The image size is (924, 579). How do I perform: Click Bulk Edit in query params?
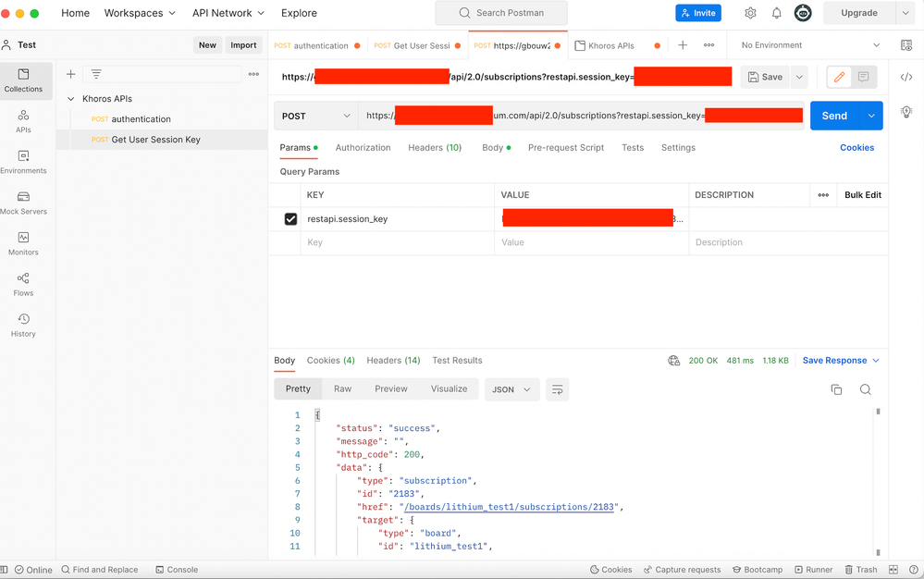click(x=863, y=195)
